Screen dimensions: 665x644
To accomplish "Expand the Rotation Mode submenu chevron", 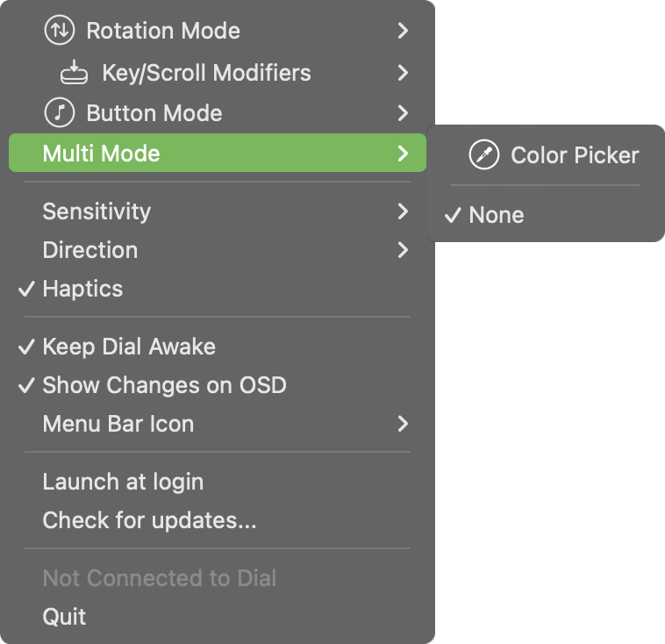I will coord(403,31).
